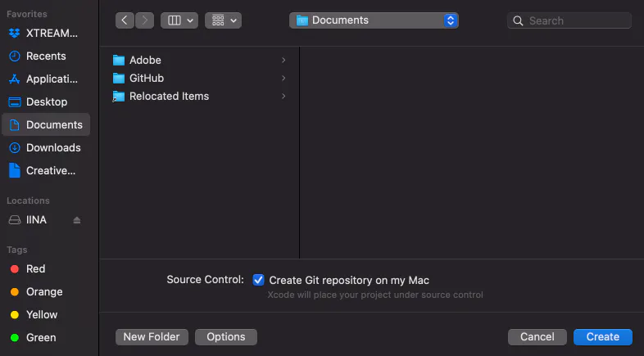644x356 pixels.
Task: Click the Search field
Action: point(569,20)
